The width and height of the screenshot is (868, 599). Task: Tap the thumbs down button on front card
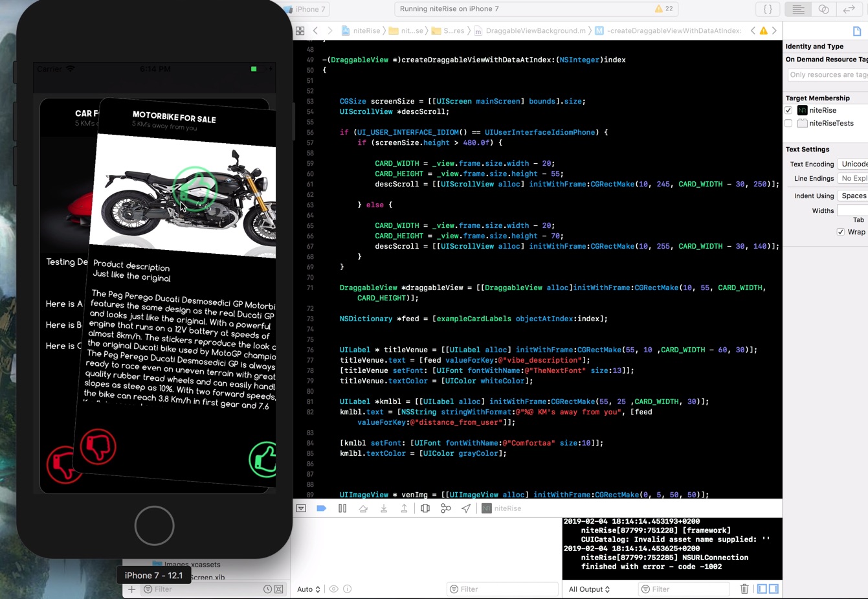[x=98, y=446]
